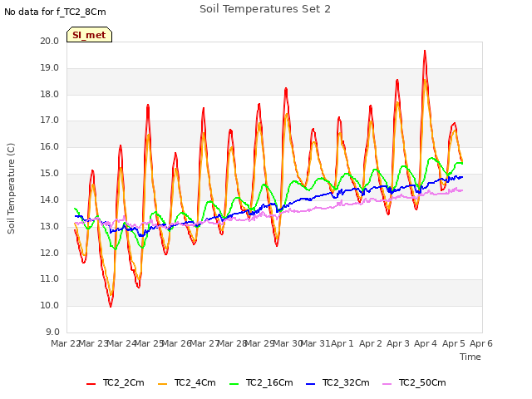Click the red TC2_2Cm legend swatch

91,384
